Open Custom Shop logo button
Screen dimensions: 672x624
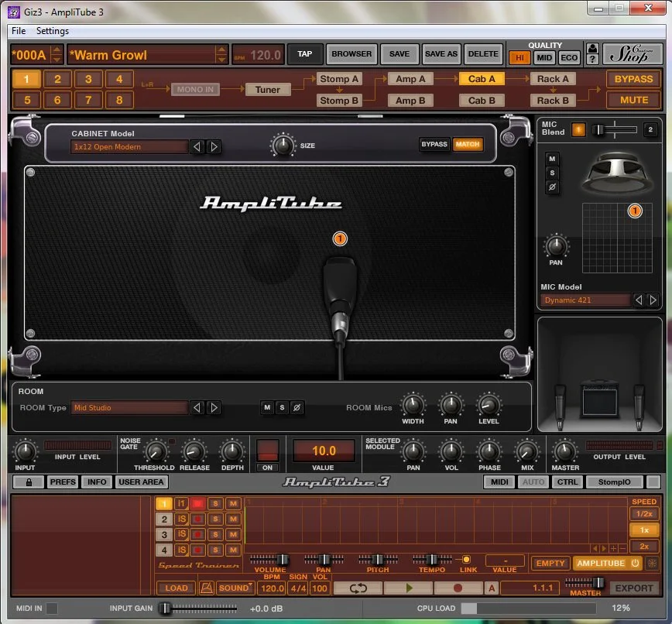[632, 54]
